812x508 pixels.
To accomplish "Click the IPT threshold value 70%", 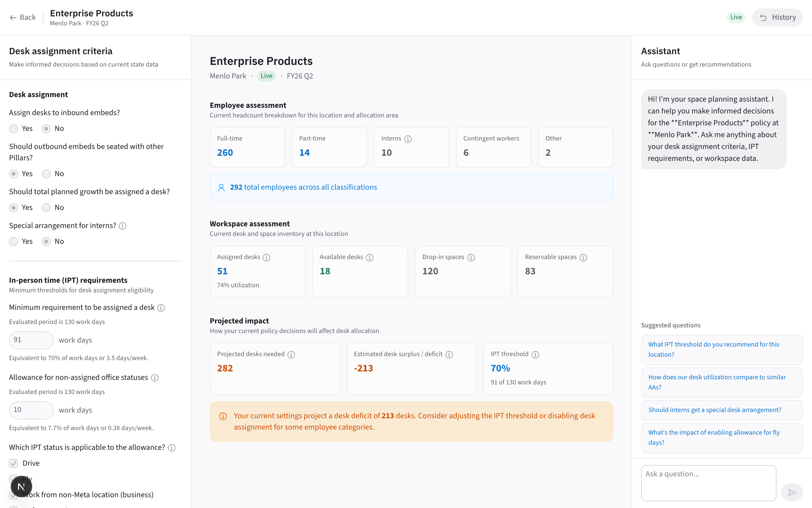I will [x=500, y=369].
